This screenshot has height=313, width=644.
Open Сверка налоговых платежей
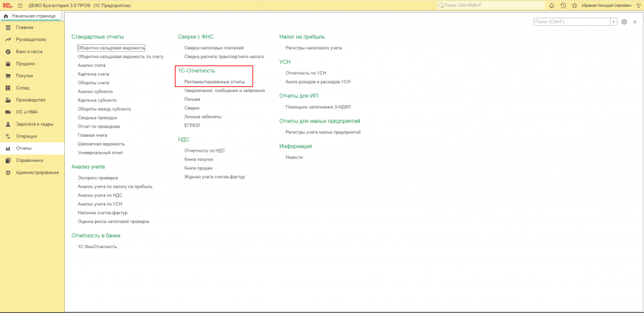(x=214, y=48)
